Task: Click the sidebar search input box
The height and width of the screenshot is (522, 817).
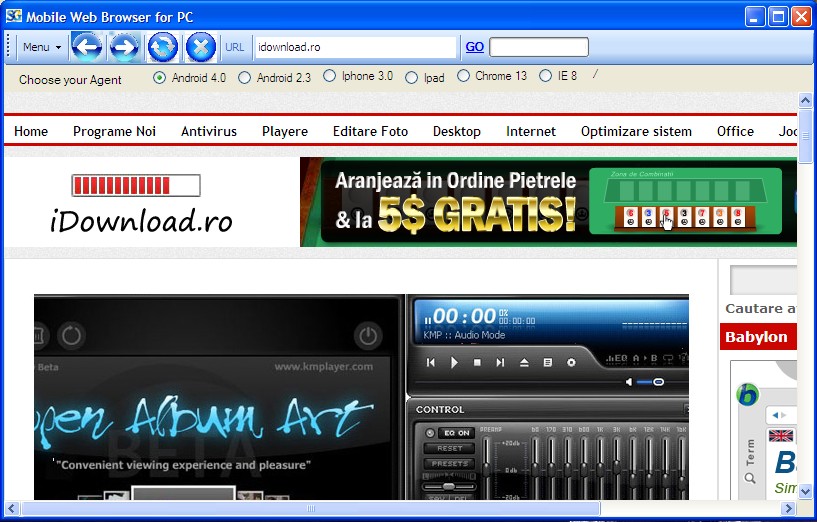Action: click(764, 280)
